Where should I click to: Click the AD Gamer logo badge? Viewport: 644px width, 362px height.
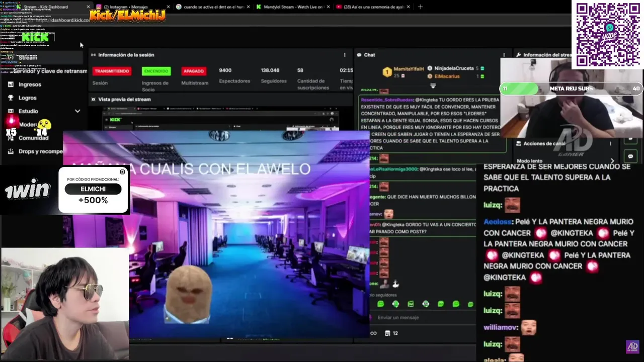point(632,346)
